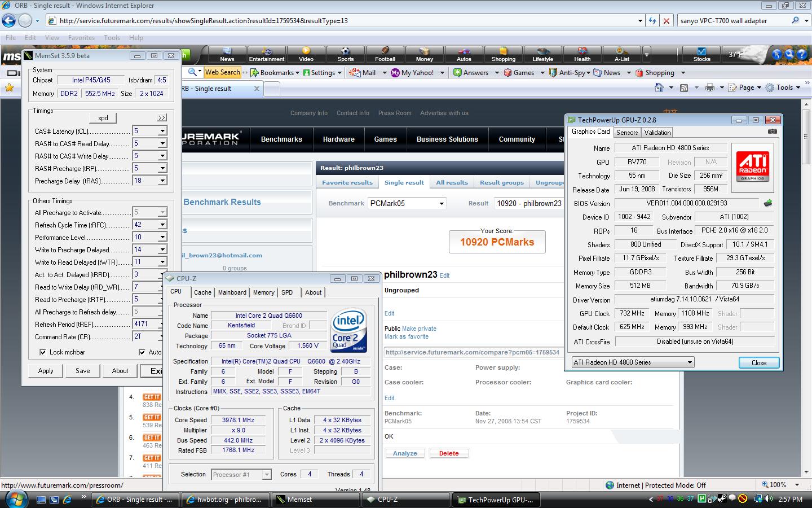Click the Close button in GPU-Z

pos(759,363)
